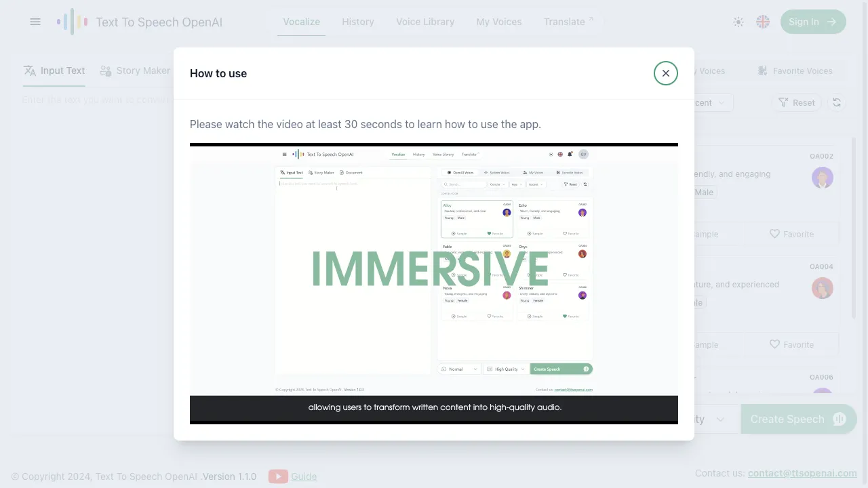Open the Voice Library tab

pos(425,22)
